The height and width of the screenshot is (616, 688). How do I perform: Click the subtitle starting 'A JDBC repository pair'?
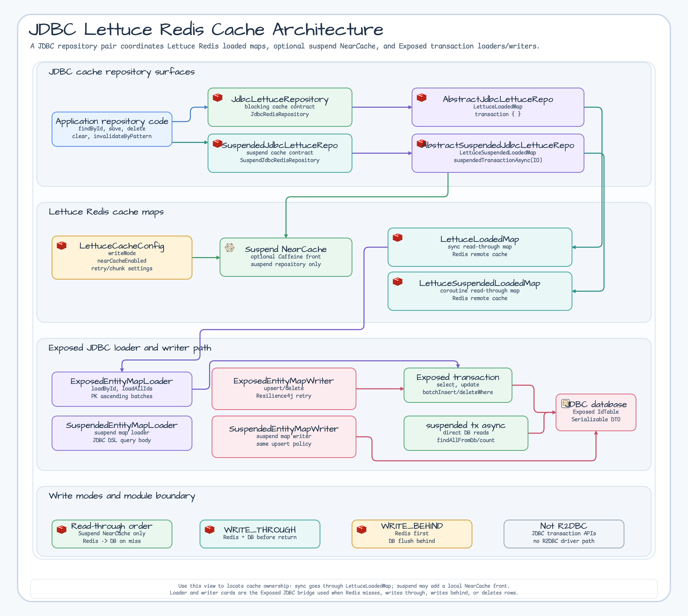[285, 46]
